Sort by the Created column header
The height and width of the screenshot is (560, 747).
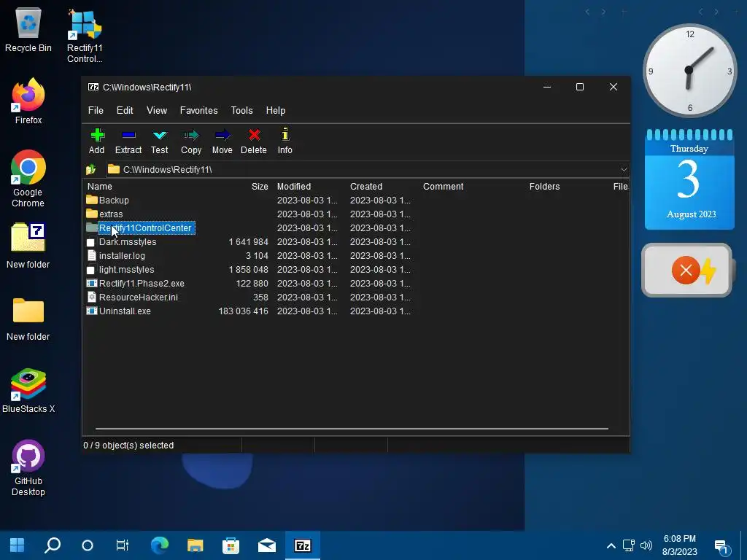click(x=366, y=187)
